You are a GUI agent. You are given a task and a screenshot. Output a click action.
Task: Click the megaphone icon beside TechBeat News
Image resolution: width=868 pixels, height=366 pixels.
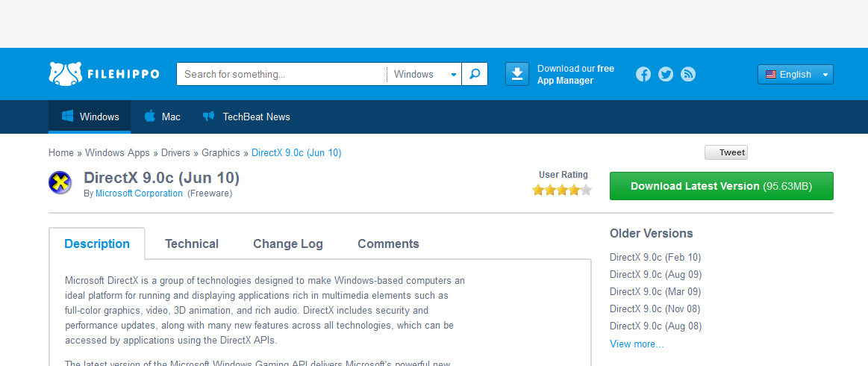tap(209, 117)
